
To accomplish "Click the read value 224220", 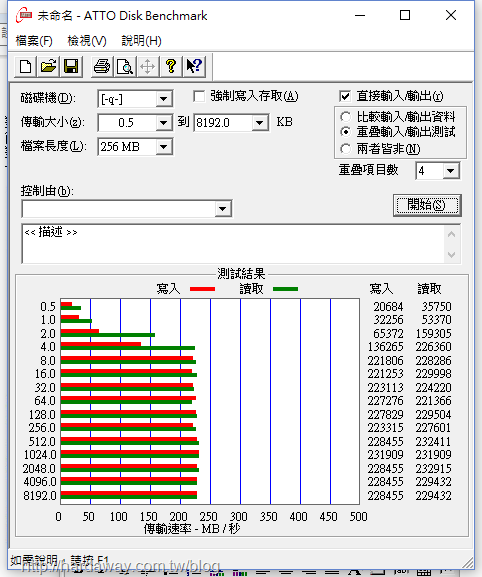I will coord(433,387).
